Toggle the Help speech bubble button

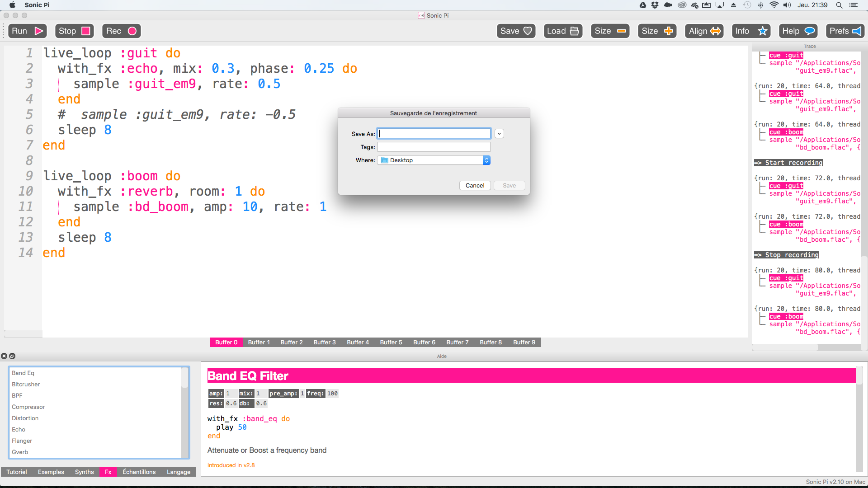click(798, 31)
